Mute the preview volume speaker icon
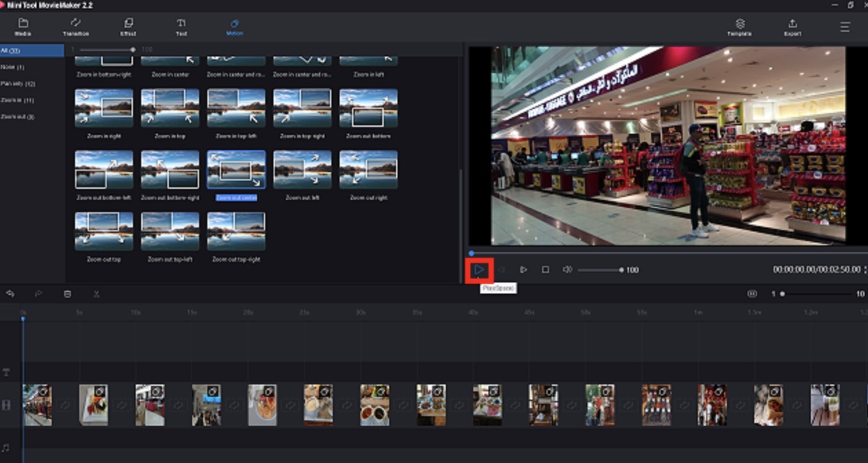 coord(567,269)
